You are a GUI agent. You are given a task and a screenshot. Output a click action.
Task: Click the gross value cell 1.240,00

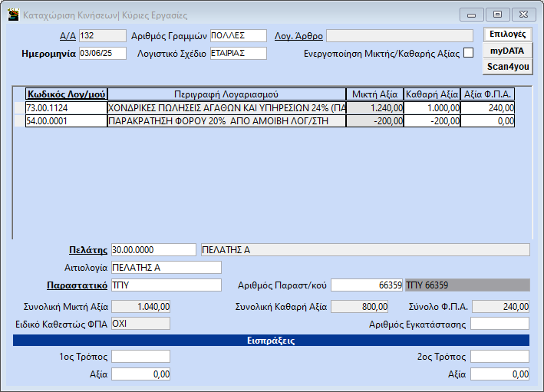[x=374, y=108]
